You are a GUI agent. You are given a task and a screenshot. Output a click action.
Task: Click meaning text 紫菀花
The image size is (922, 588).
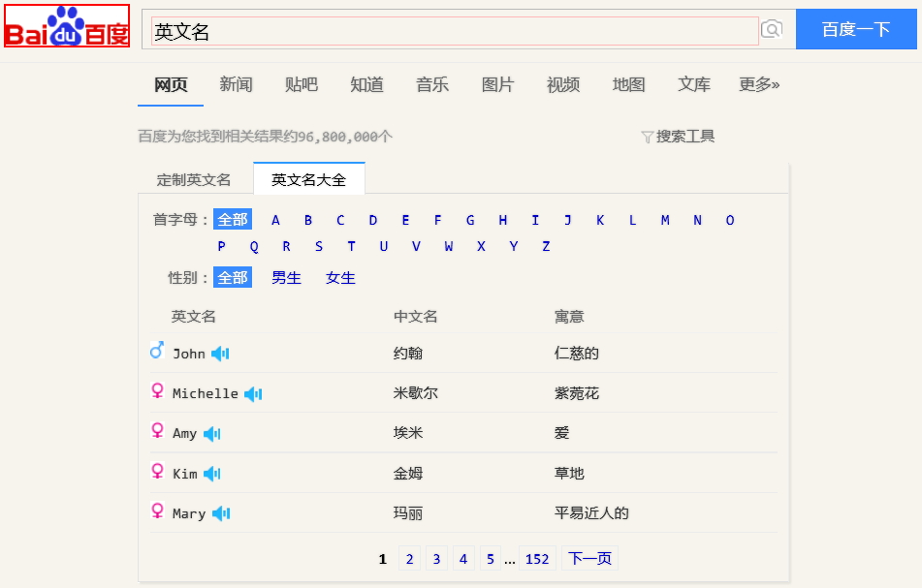[x=576, y=393]
